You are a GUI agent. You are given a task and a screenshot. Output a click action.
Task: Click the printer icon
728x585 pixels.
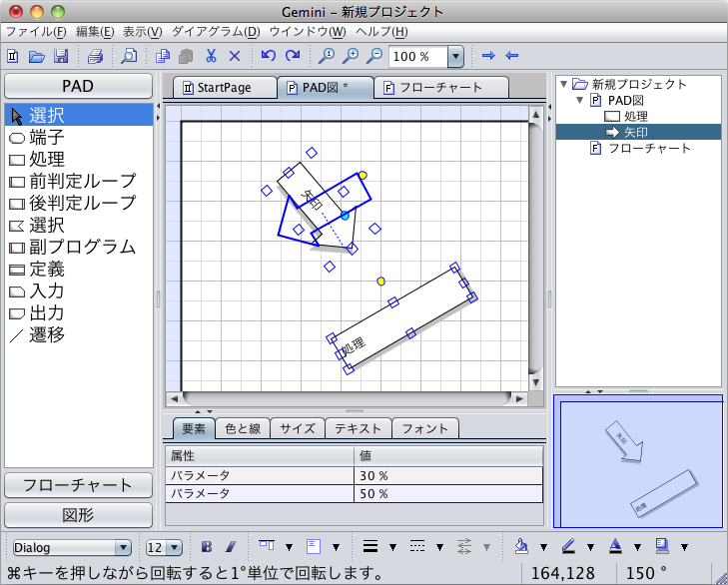point(95,56)
